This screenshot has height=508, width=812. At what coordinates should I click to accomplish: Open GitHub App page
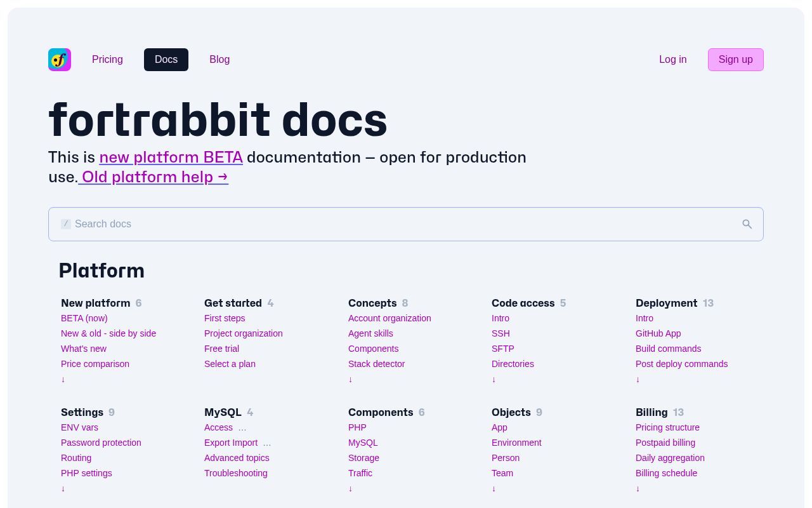pos(658,333)
